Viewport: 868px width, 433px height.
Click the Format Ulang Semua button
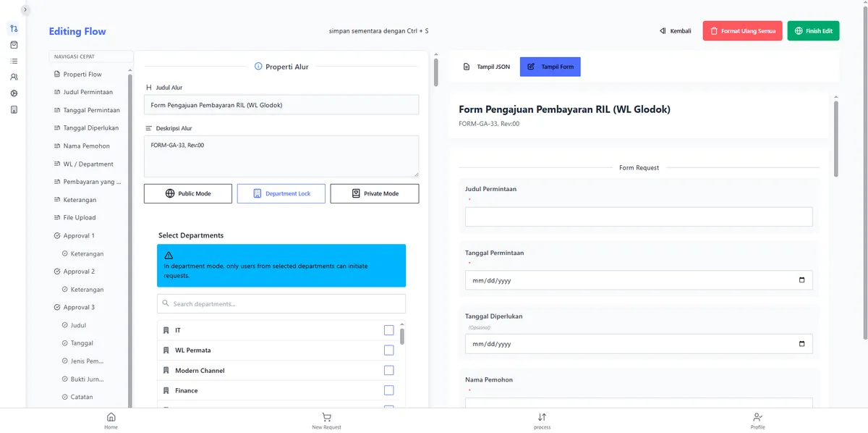[742, 31]
